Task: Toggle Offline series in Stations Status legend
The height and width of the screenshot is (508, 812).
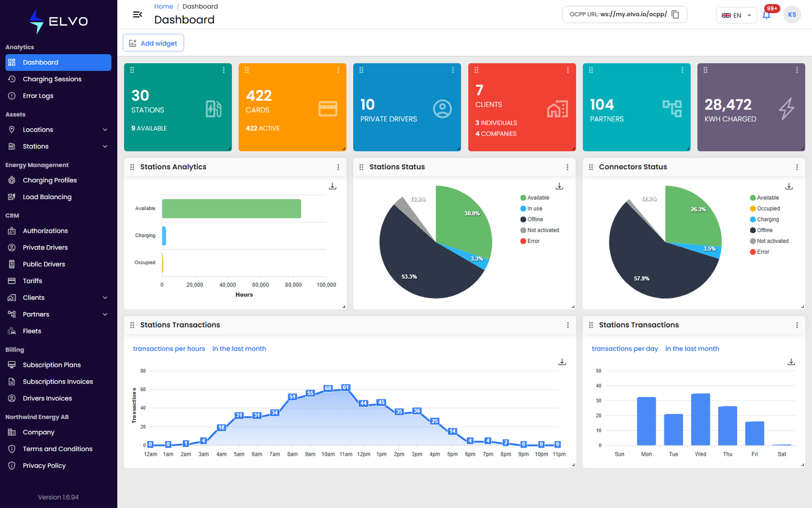Action: click(x=532, y=219)
